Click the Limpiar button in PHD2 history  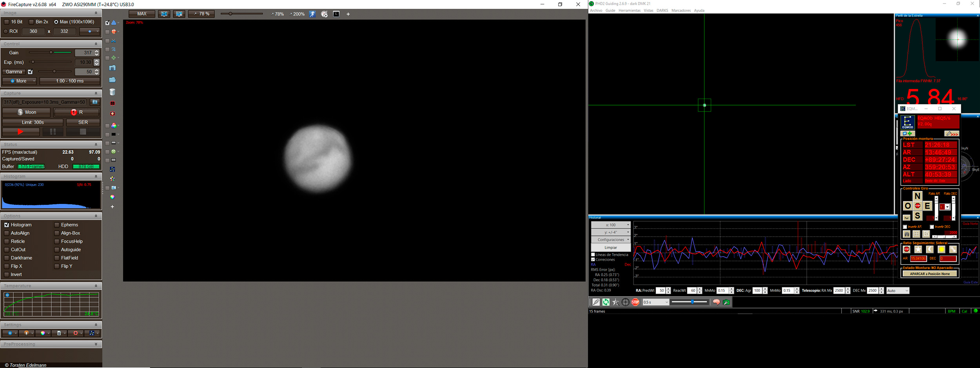pos(611,248)
